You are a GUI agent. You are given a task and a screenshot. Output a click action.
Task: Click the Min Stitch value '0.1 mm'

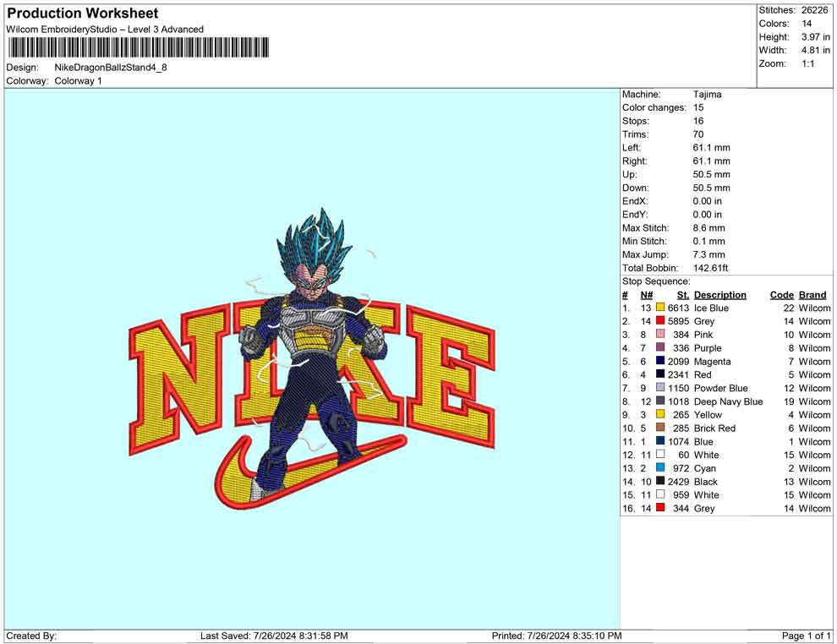tap(708, 241)
